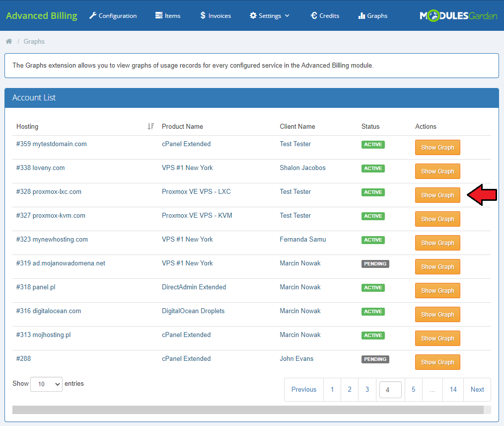Screen dimensions: 504x426
Task: Open hosting #316 digitalocean.com link
Action: (49, 311)
